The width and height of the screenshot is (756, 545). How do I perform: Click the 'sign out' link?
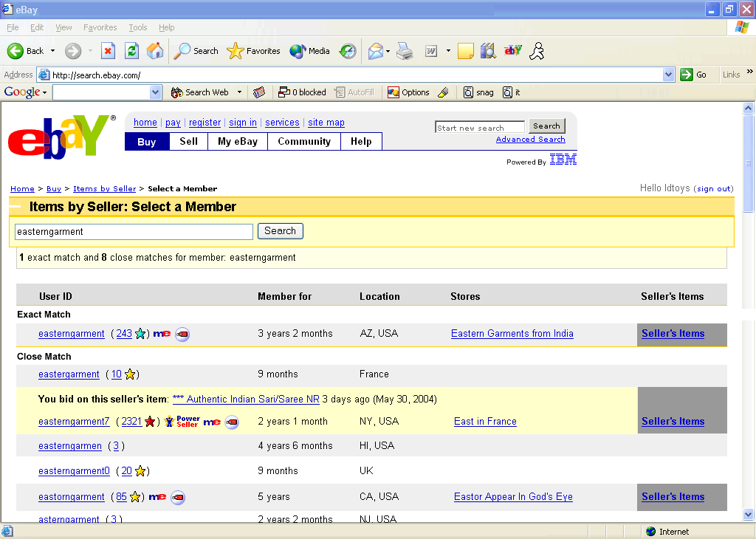tap(714, 188)
